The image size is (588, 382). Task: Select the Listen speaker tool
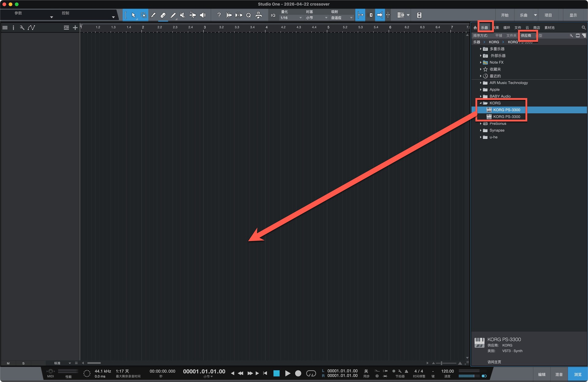point(202,15)
